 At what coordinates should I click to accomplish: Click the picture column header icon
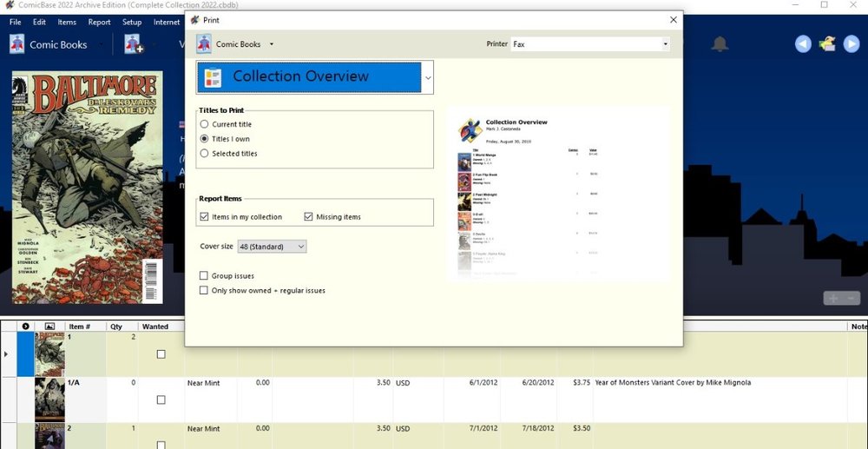49,327
